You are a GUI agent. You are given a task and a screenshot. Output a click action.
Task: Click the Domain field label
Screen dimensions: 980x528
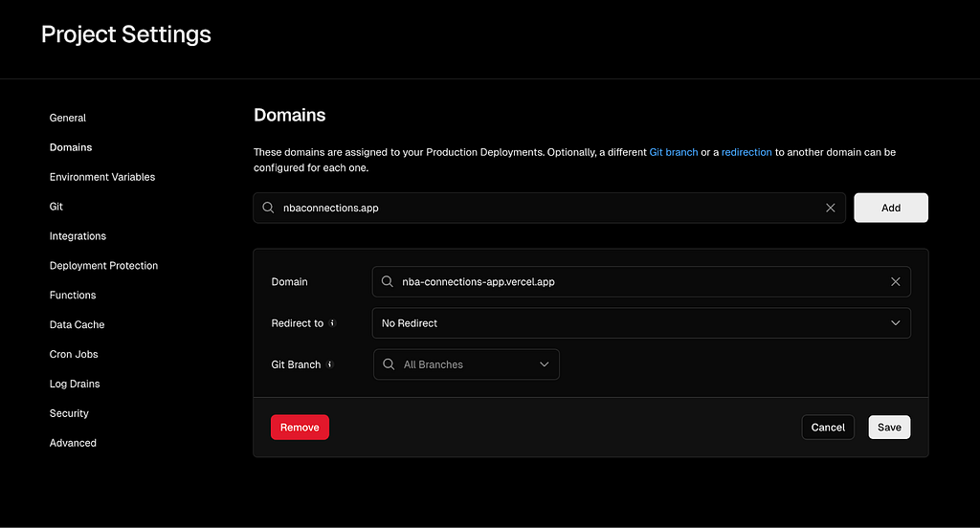[x=289, y=282]
